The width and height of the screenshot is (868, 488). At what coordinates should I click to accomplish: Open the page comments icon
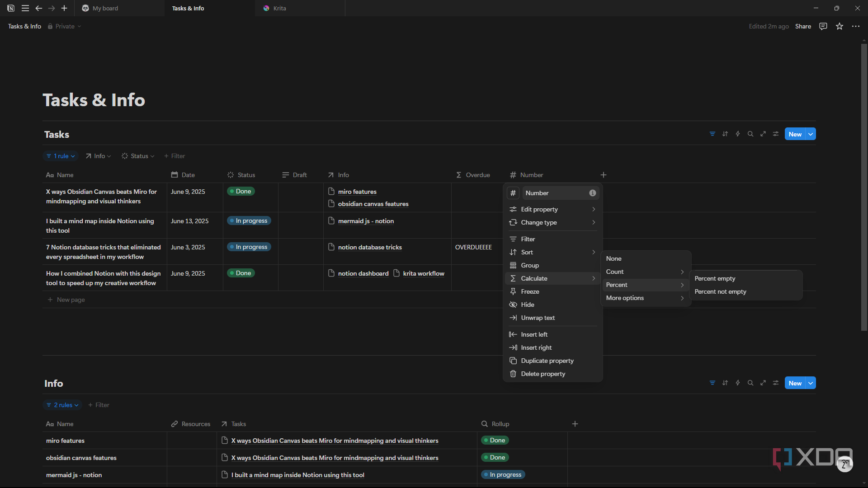[823, 26]
